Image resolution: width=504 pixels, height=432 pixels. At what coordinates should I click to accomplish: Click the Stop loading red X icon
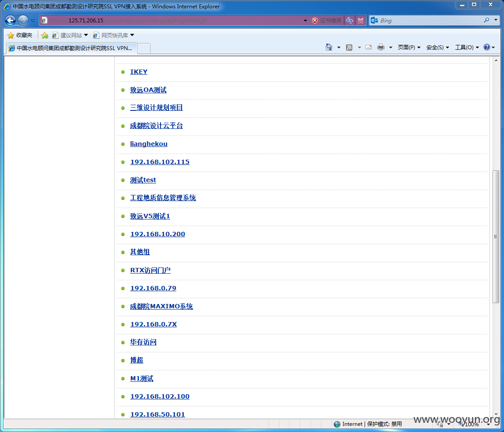coord(361,21)
